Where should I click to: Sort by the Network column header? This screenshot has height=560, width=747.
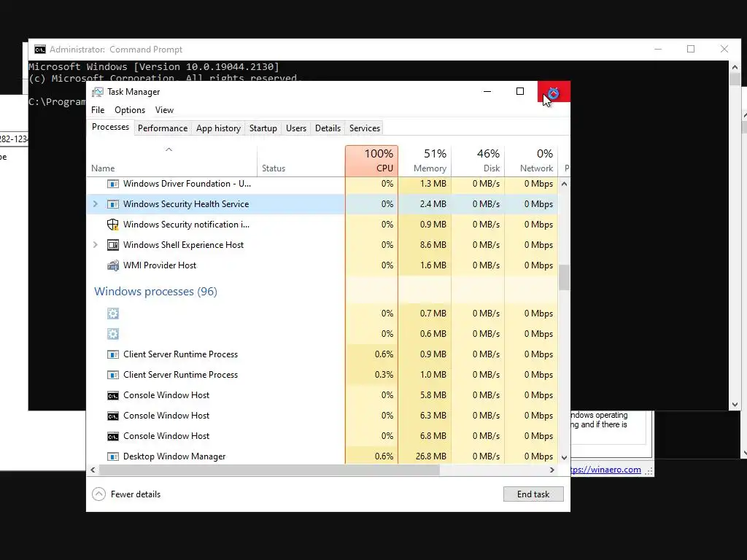click(531, 161)
